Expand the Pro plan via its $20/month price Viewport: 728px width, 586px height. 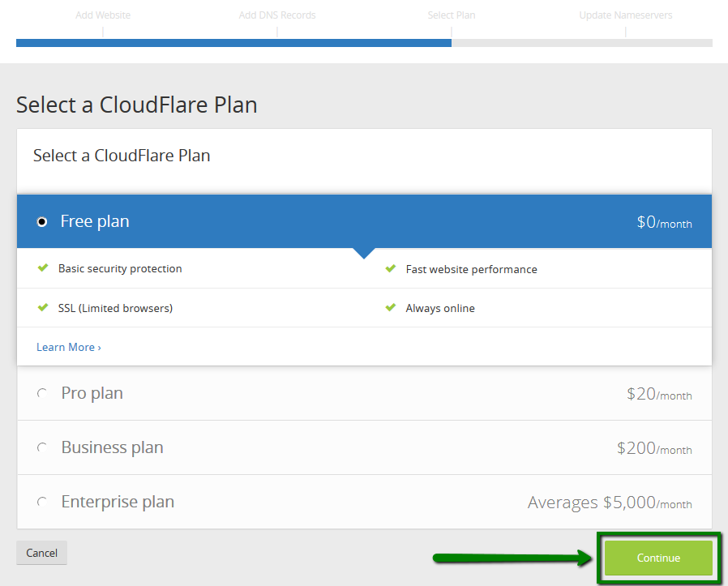pyautogui.click(x=659, y=394)
